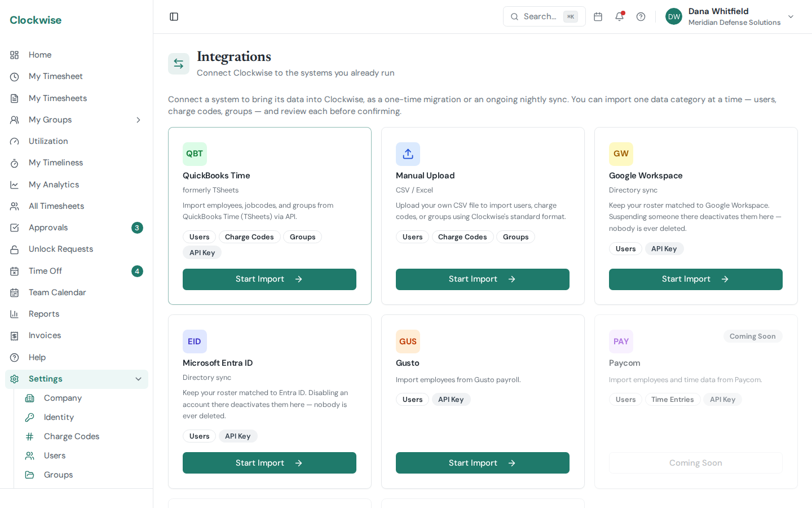Click the PAY Paycom logo
The image size is (812, 508).
[621, 341]
